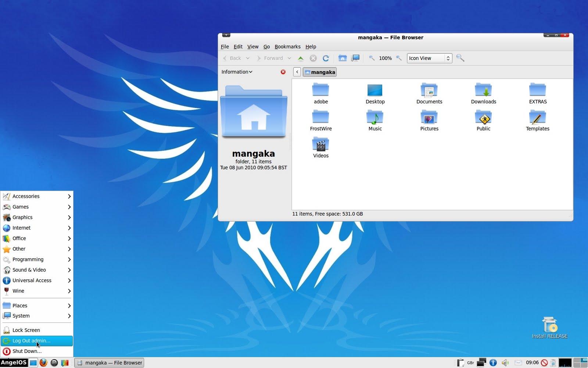
Task: Zoom out using the magnifier minus icon
Action: 372,58
